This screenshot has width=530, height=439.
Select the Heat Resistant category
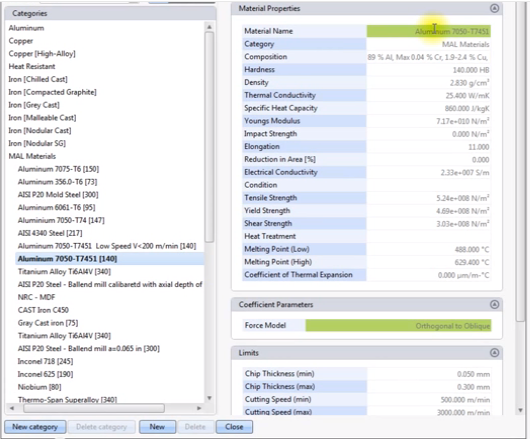click(x=32, y=67)
